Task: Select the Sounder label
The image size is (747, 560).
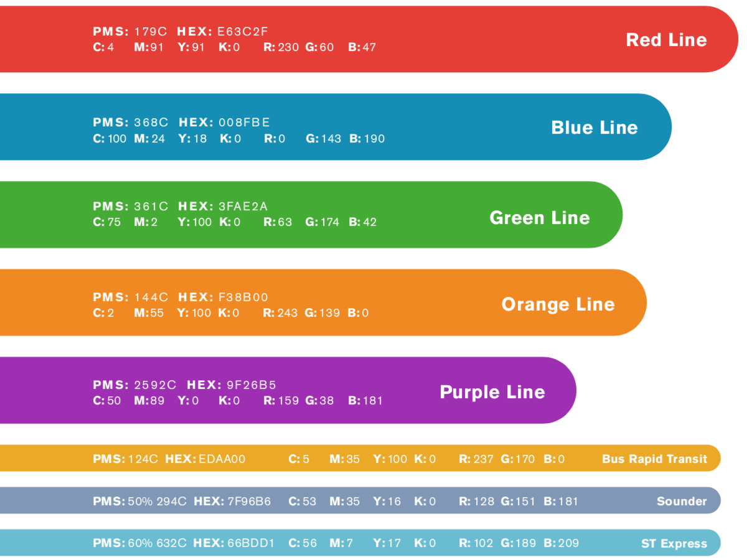Action: coord(682,502)
